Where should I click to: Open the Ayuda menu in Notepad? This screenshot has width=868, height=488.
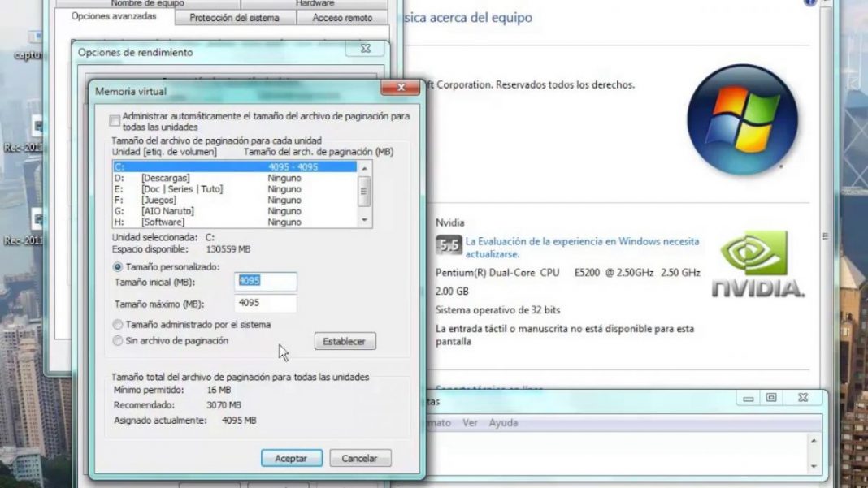tap(502, 423)
